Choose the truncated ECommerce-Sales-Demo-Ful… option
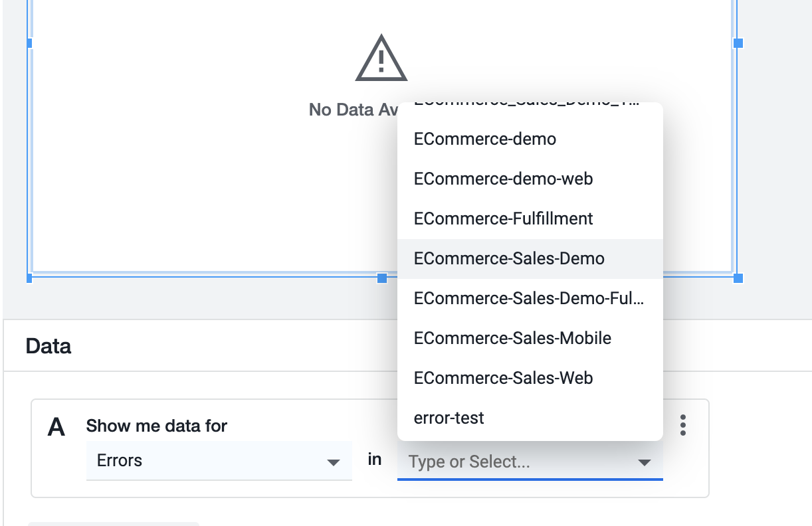 [x=530, y=299]
